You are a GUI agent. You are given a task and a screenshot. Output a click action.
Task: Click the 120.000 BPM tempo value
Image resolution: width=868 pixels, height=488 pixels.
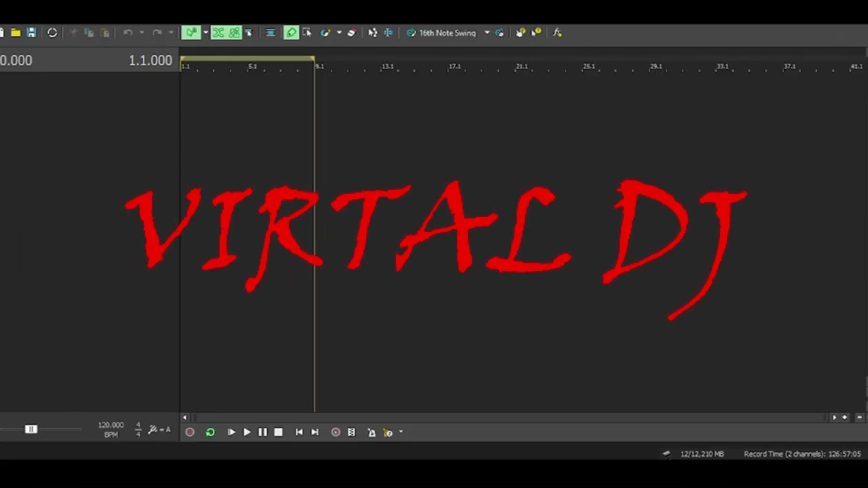coord(111,425)
